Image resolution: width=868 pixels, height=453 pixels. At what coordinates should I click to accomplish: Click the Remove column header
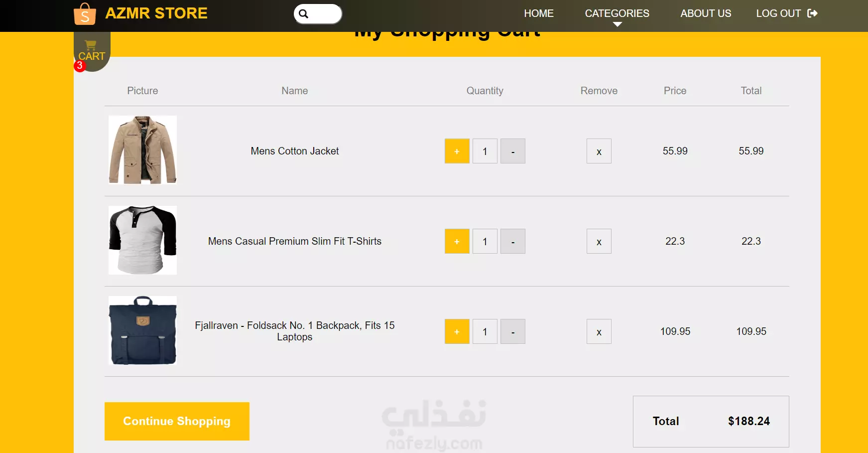(599, 91)
